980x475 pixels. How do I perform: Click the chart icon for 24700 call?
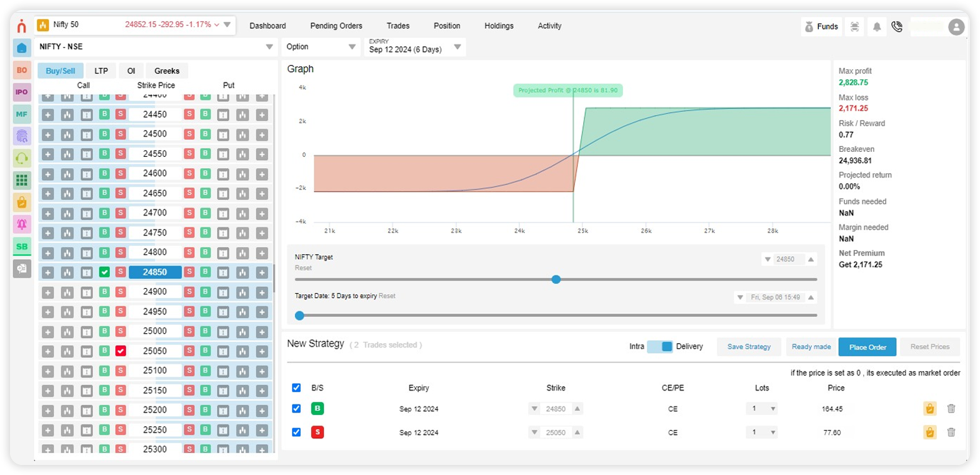pos(67,213)
